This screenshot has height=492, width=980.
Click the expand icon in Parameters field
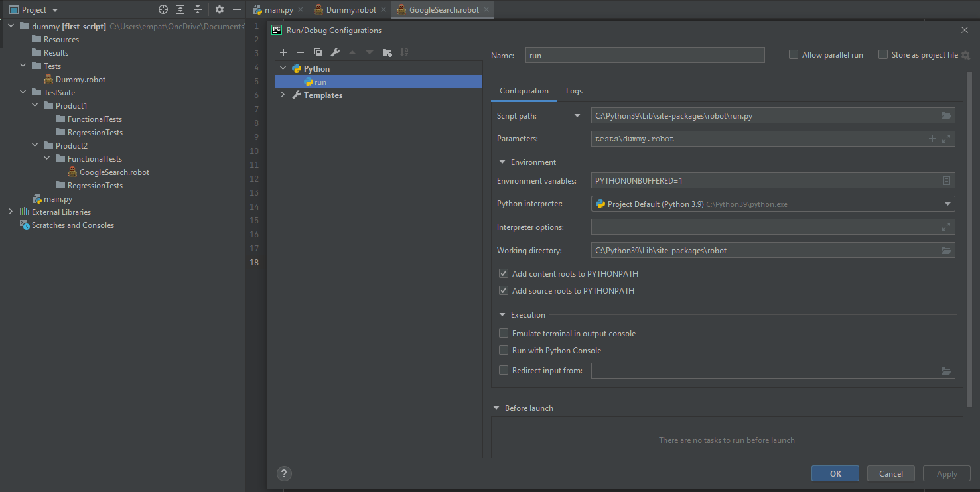(x=946, y=139)
